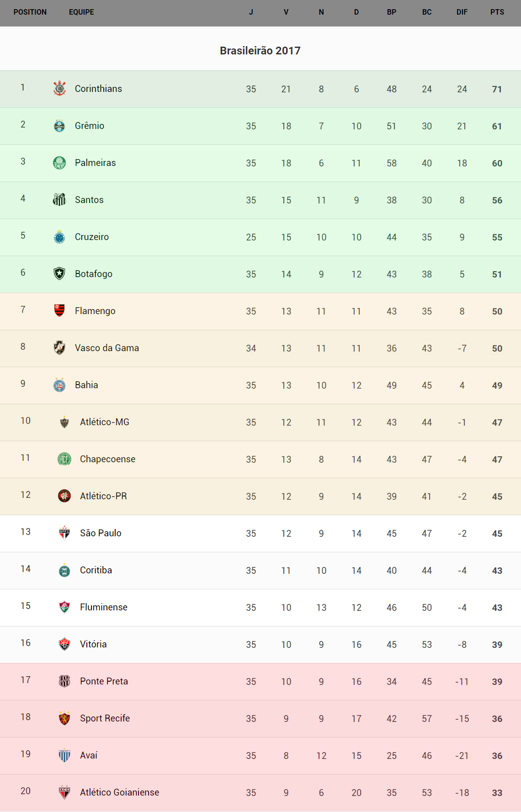521x812 pixels.
Task: Click the São Paulo club crest
Action: click(64, 533)
